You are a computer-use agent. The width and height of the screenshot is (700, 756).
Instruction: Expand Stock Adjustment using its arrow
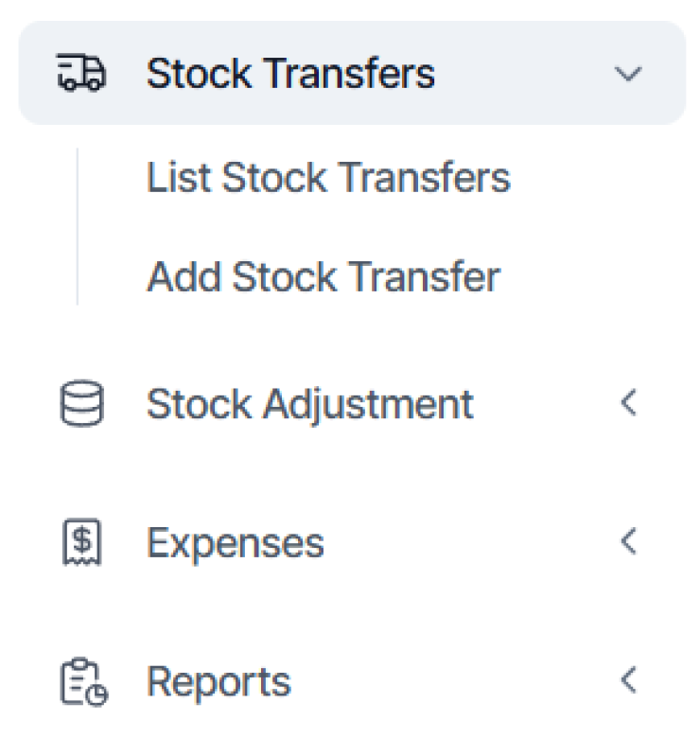point(628,404)
